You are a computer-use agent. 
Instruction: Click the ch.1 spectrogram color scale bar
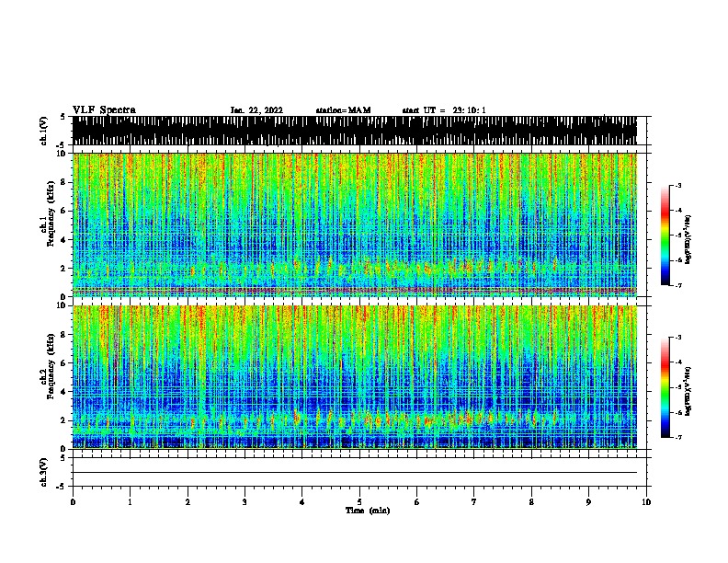point(665,236)
